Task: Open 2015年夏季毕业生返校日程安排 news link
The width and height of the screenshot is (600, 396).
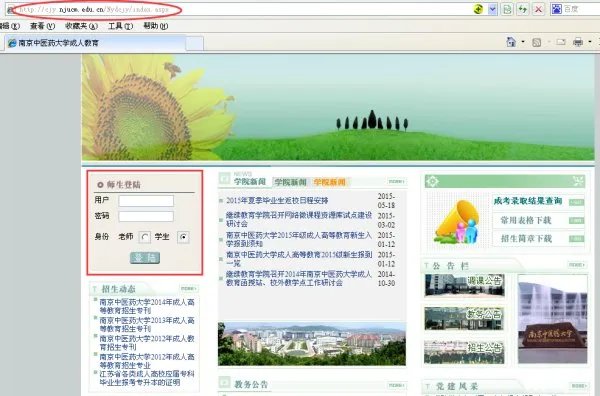Action: tap(277, 200)
